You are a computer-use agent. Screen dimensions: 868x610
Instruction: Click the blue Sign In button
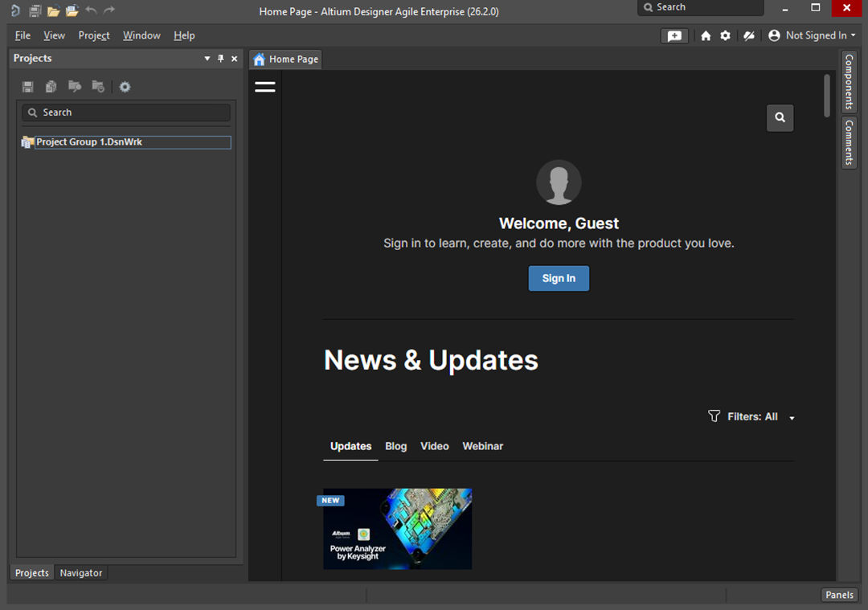[x=559, y=278]
